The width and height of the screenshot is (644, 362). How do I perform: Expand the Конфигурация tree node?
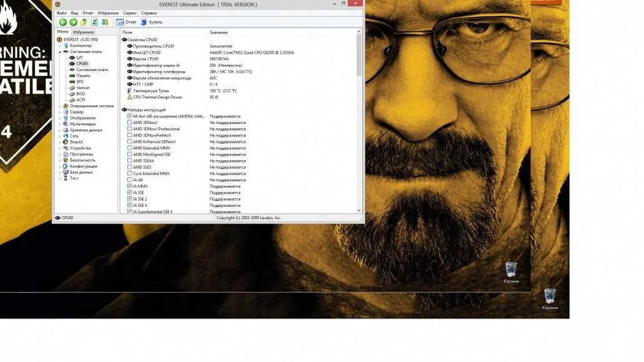pos(60,166)
